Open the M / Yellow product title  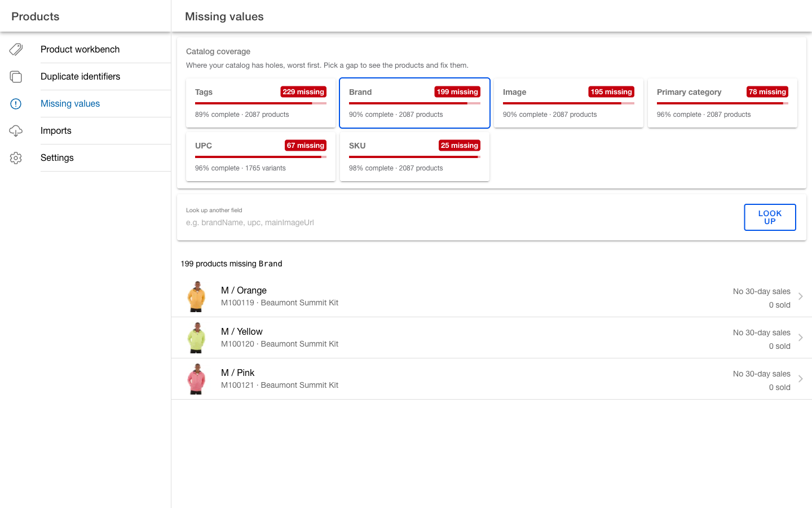(242, 331)
